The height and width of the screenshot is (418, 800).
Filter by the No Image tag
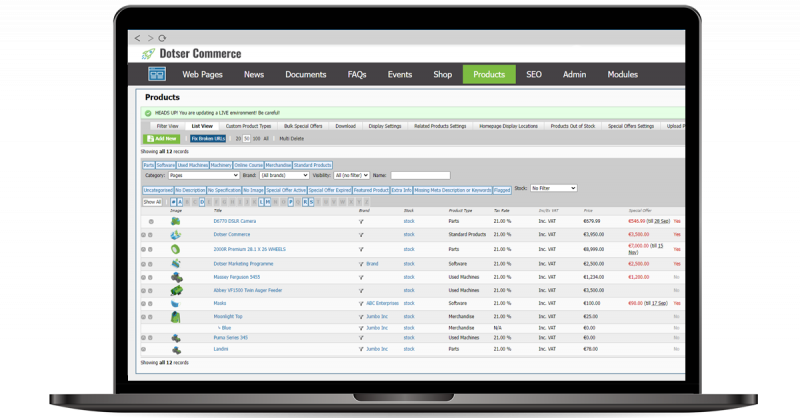(x=253, y=190)
